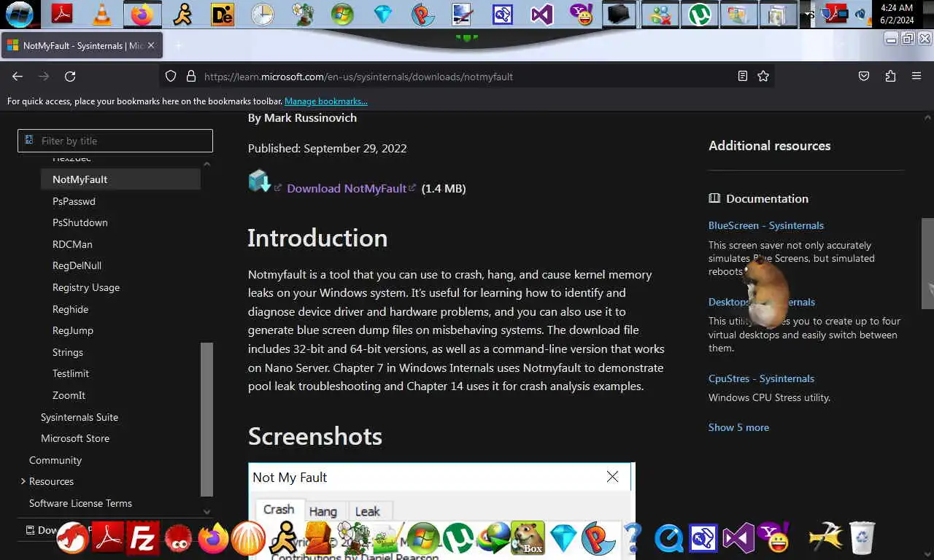Reload the current page
Screen dimensions: 934x560
click(70, 76)
